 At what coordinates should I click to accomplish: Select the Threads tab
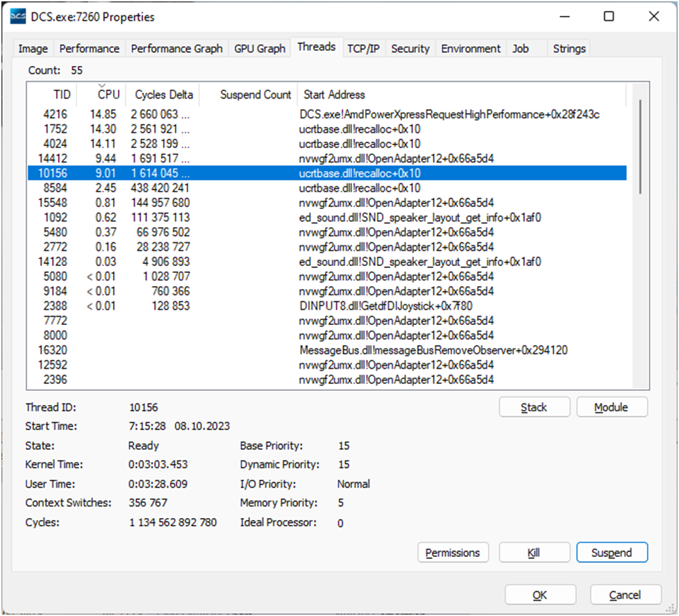(x=317, y=47)
